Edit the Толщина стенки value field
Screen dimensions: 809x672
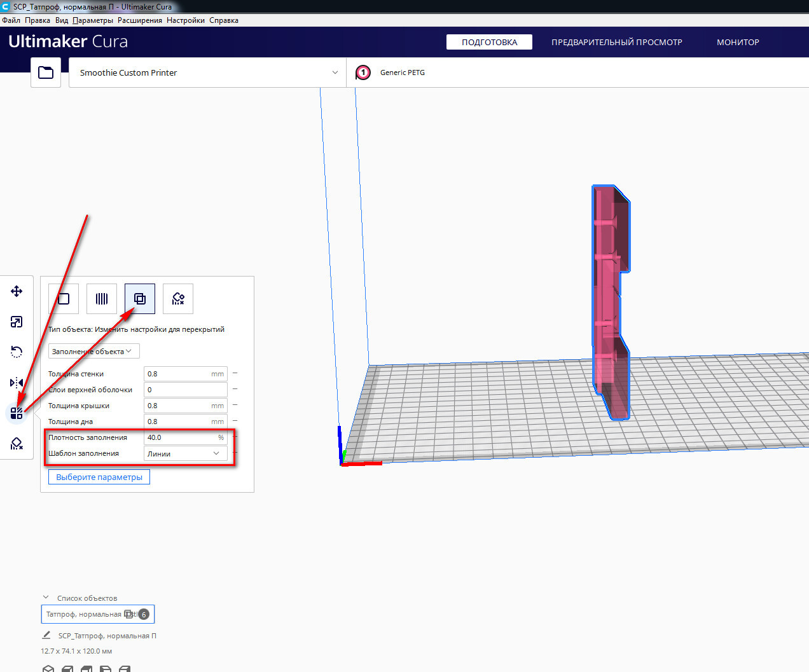click(185, 374)
